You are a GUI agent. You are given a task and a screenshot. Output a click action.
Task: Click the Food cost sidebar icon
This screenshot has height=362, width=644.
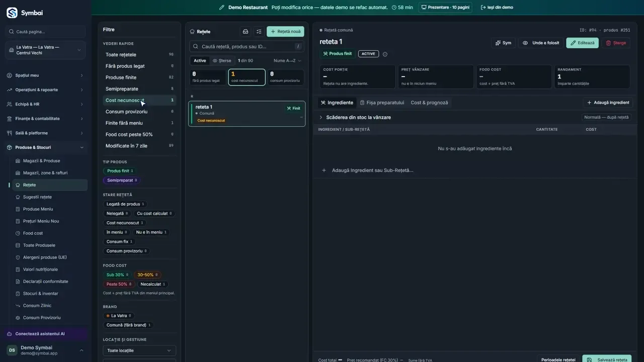tap(18, 233)
